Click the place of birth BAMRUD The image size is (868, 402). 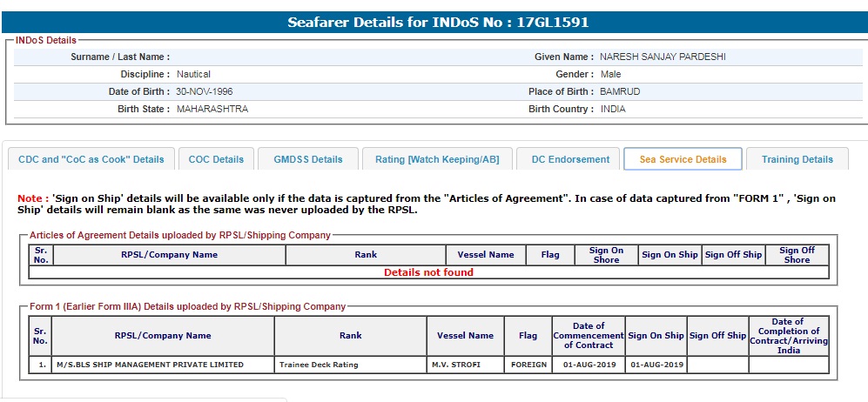tap(620, 91)
